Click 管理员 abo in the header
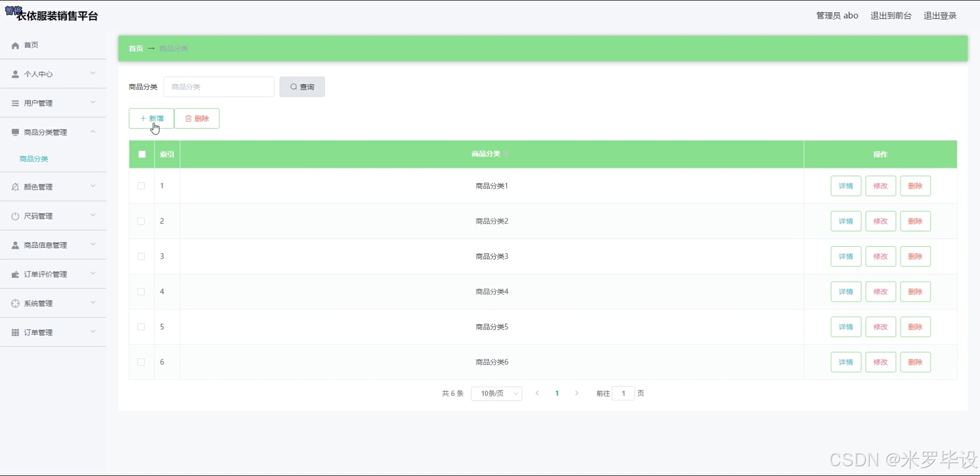The width and height of the screenshot is (980, 476). 837,16
